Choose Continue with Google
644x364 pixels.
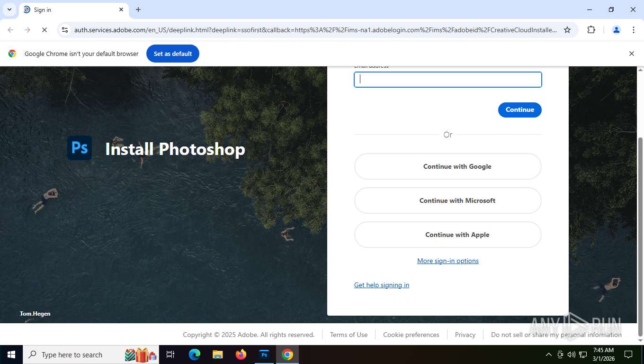click(x=447, y=166)
